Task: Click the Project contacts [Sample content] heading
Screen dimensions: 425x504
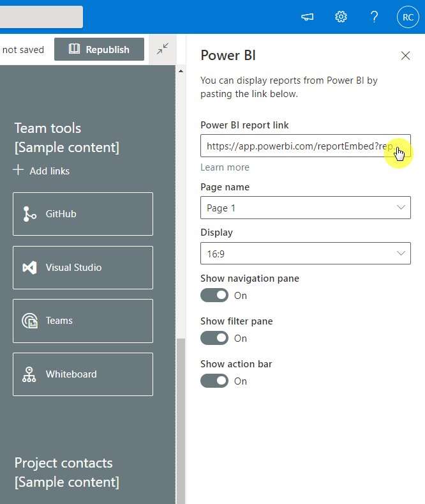Action: [67, 473]
